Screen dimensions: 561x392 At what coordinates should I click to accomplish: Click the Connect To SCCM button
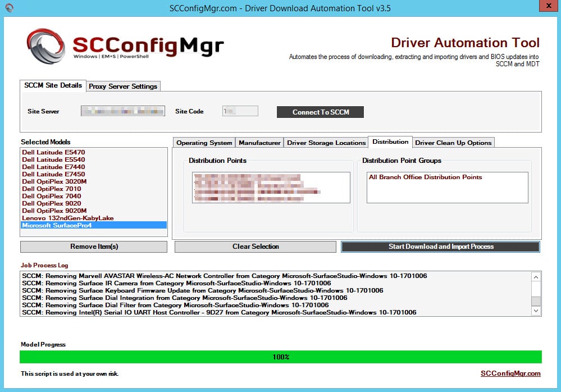point(320,112)
